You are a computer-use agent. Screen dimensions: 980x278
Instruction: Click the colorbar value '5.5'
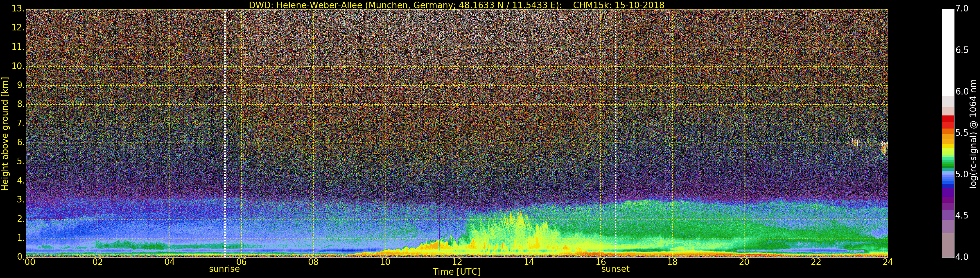point(962,132)
